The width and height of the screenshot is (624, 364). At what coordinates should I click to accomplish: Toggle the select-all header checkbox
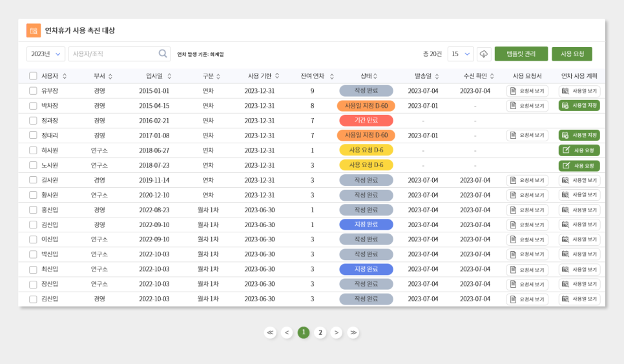pos(33,76)
